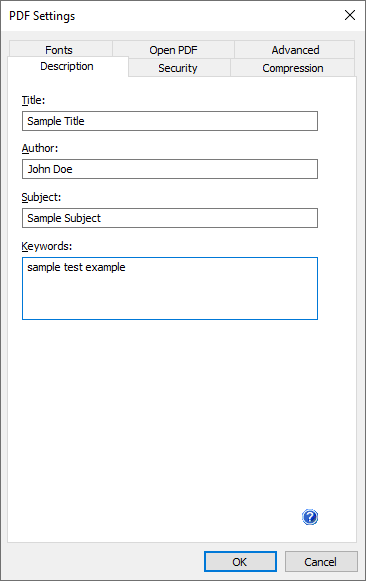Image resolution: width=366 pixels, height=581 pixels.
Task: Switch to the Fonts tab
Action: click(61, 50)
